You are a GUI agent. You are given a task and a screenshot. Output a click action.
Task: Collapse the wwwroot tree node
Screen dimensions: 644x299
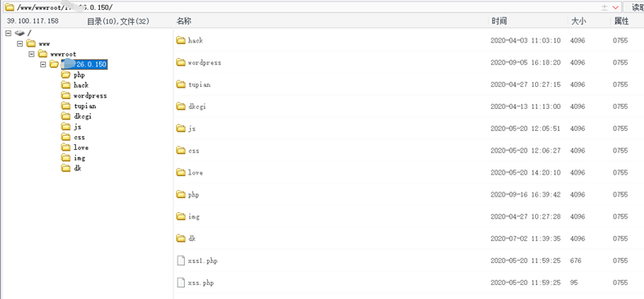[31, 54]
